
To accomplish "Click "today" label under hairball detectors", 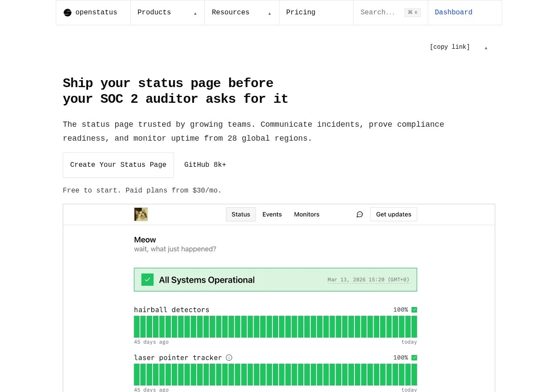I will (x=409, y=342).
